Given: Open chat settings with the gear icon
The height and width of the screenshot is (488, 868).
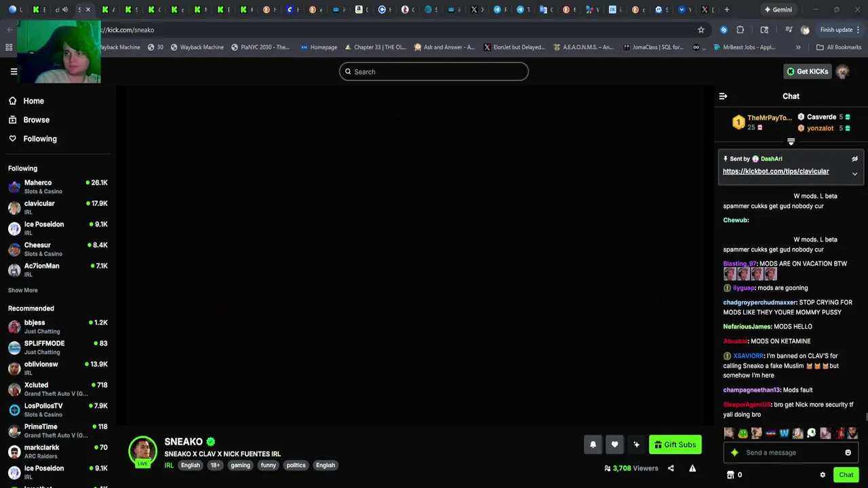Looking at the screenshot, I should [x=823, y=475].
